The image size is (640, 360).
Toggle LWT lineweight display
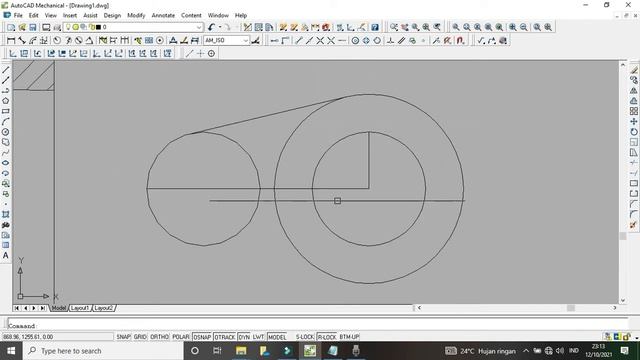point(258,337)
